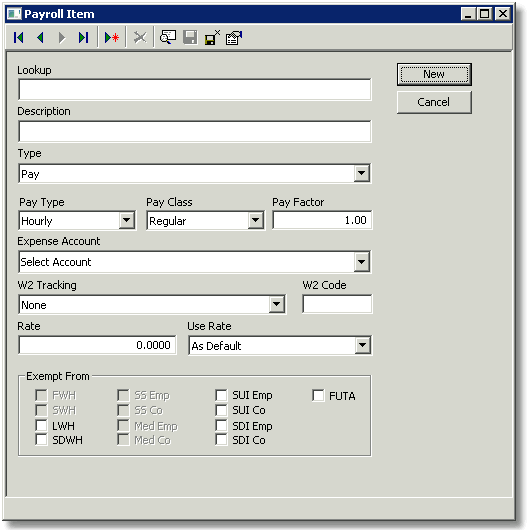
Task: Go to the previous record
Action: (x=41, y=38)
